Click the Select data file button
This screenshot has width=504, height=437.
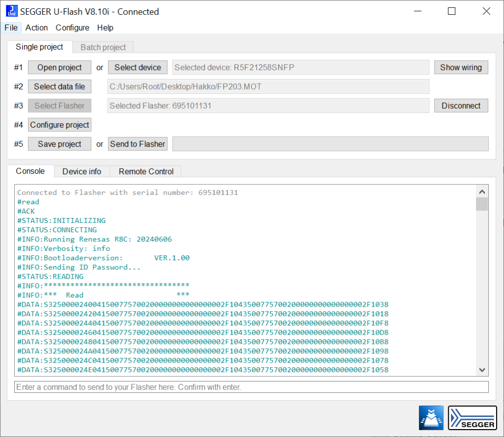tap(60, 87)
